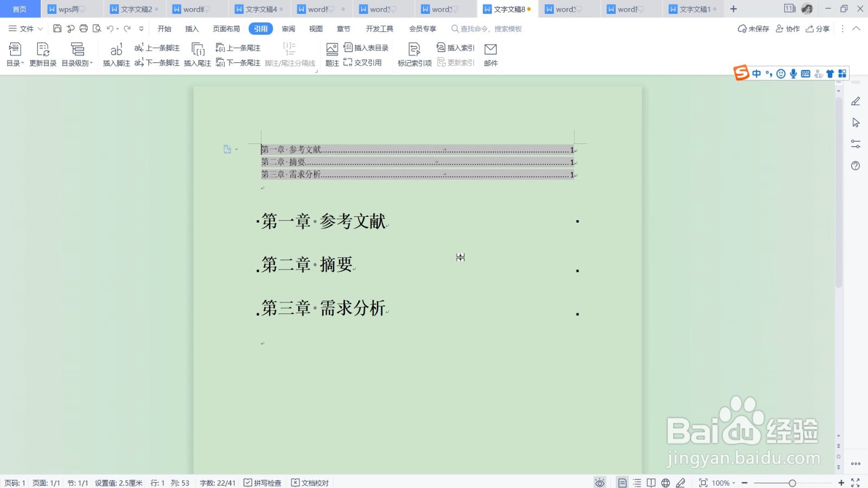The image size is (868, 488).
Task: Switch to 文字文稿4 document tab
Action: coord(260,9)
